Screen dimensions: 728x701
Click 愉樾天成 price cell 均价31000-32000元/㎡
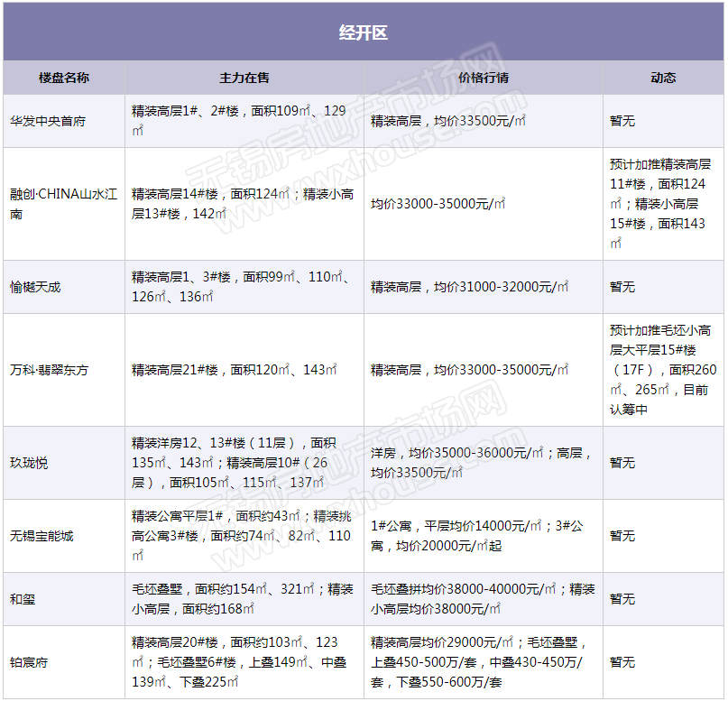469,287
